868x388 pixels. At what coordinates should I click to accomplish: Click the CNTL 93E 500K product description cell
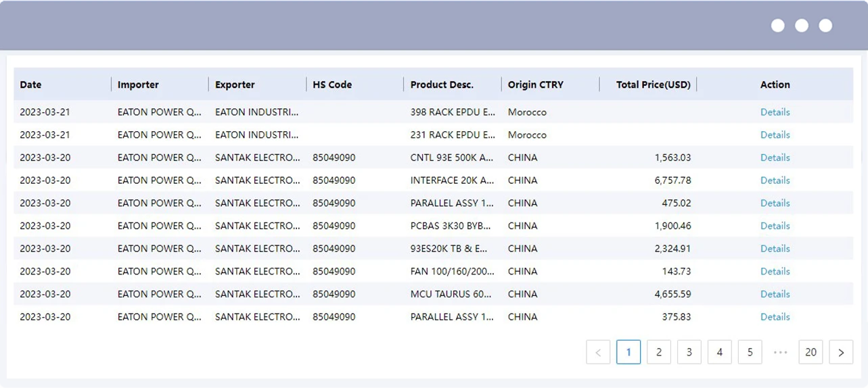point(453,157)
